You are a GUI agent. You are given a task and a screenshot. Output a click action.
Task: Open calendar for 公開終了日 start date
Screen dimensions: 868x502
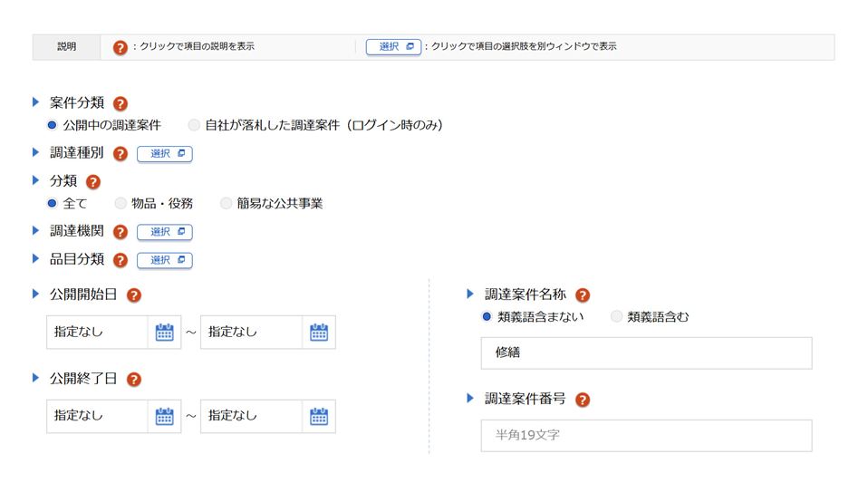(x=164, y=416)
